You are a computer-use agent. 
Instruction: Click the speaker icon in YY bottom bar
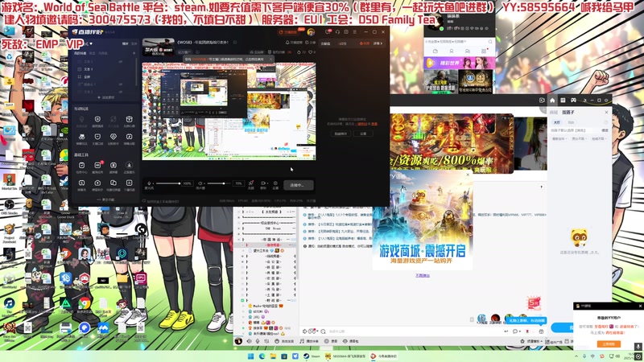click(x=250, y=341)
